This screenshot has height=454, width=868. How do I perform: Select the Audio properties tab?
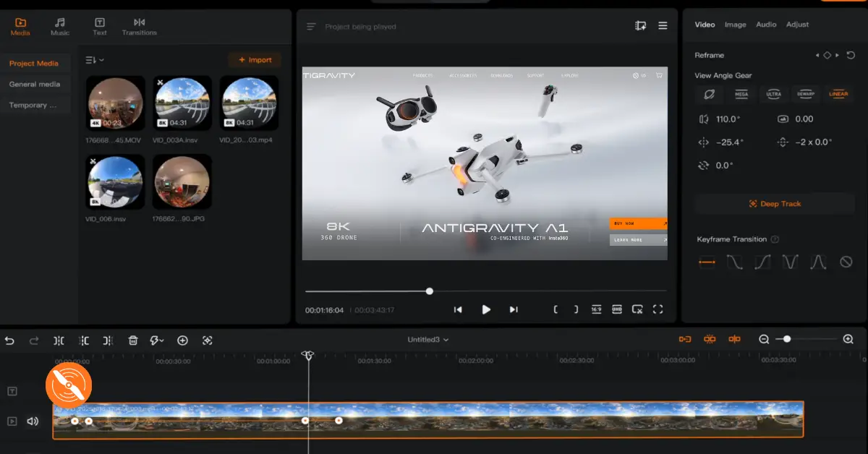coord(766,25)
